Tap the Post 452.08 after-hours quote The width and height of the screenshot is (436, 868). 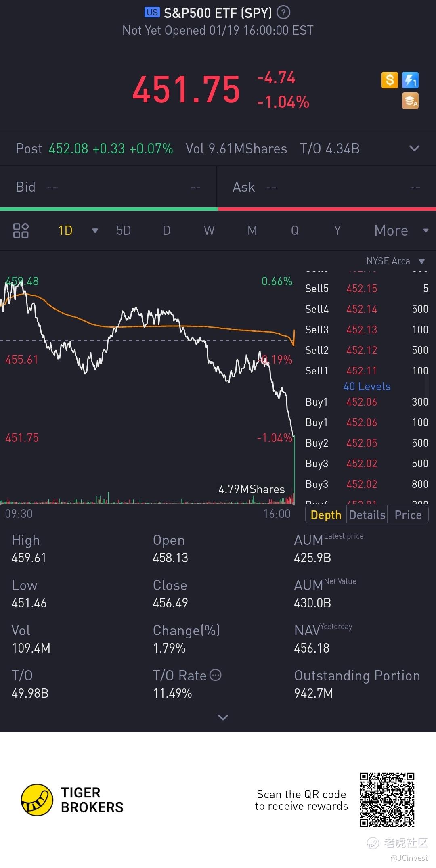[94, 149]
